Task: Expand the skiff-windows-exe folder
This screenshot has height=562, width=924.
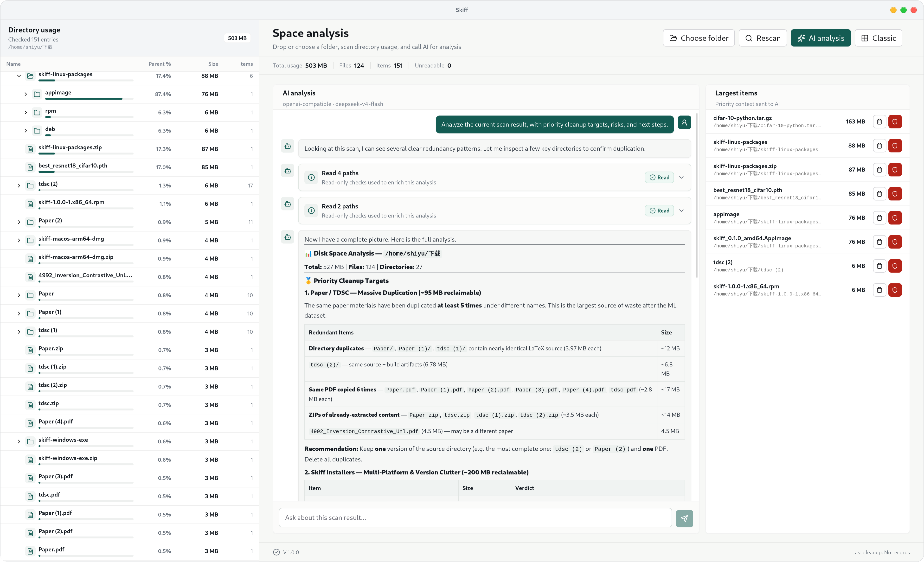Action: [19, 442]
